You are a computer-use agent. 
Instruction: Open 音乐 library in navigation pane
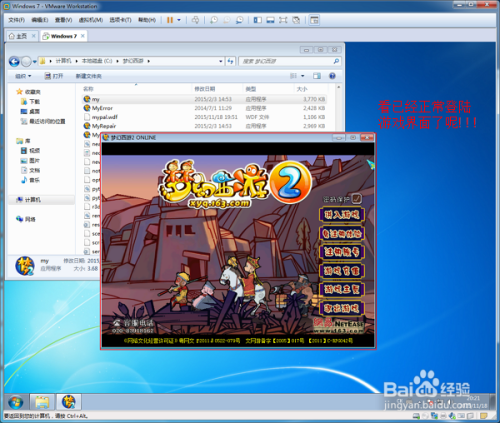31,180
